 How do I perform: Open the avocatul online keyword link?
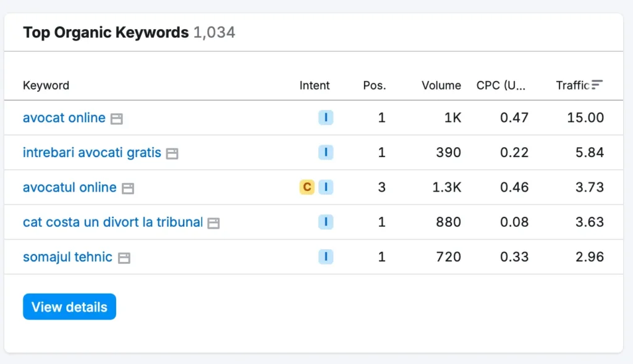tap(69, 187)
